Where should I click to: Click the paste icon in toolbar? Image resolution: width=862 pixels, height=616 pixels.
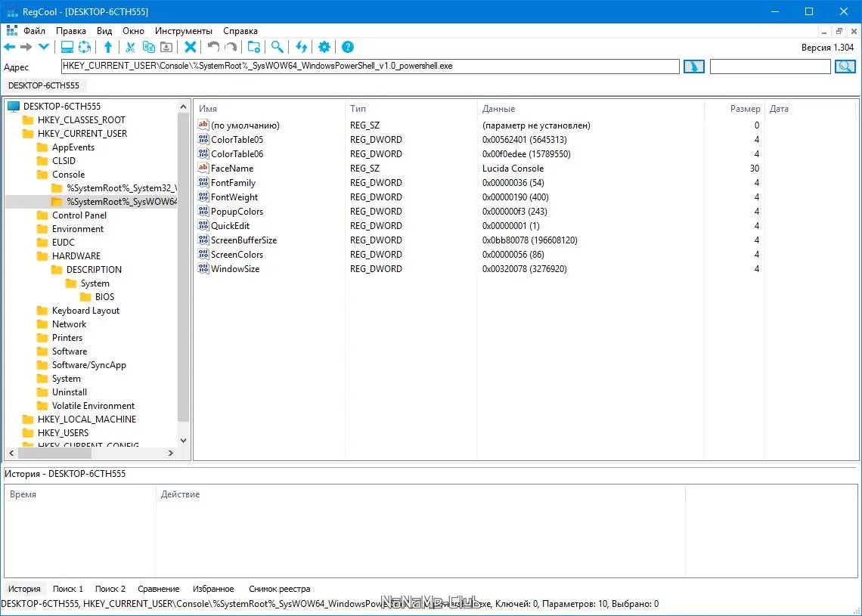[166, 48]
